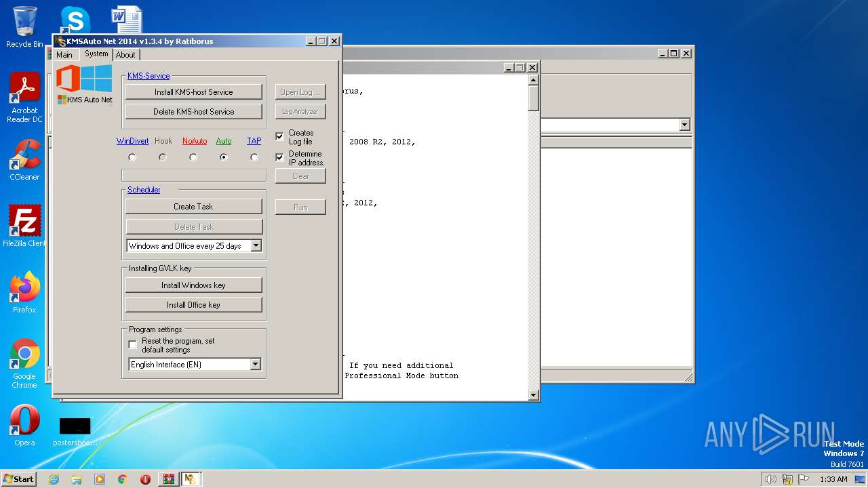This screenshot has width=868, height=488.
Task: Click the empty status field below radio buttons
Action: 194,176
